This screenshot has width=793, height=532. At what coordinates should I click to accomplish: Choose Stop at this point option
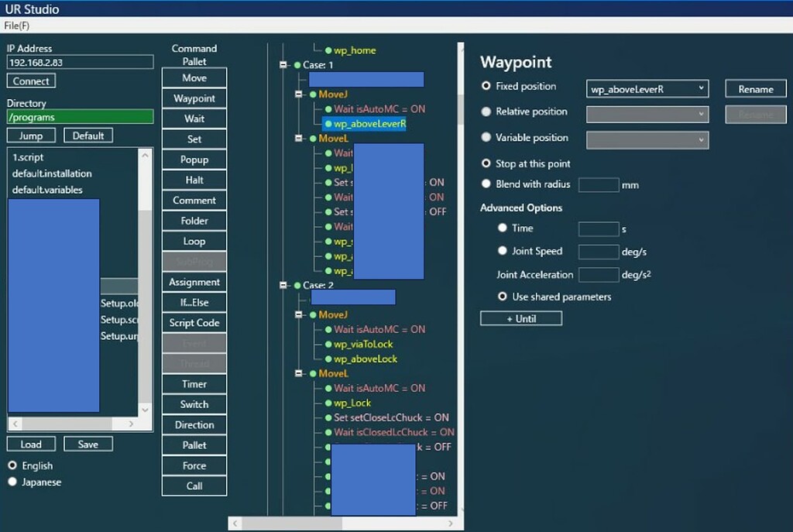[x=486, y=163]
